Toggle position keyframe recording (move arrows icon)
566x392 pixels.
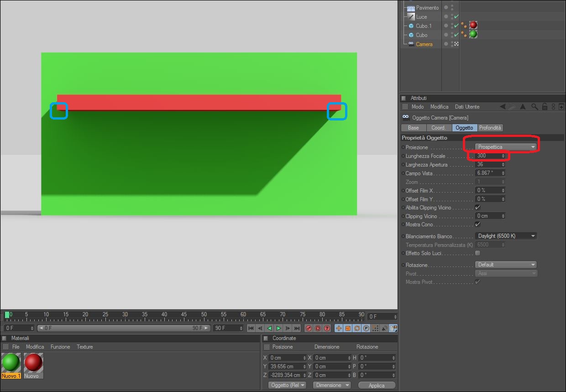click(x=339, y=328)
